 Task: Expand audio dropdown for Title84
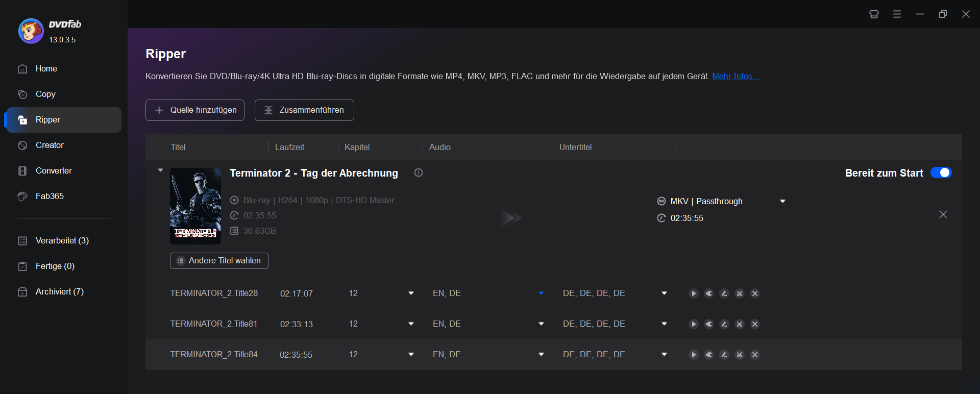pyautogui.click(x=541, y=354)
